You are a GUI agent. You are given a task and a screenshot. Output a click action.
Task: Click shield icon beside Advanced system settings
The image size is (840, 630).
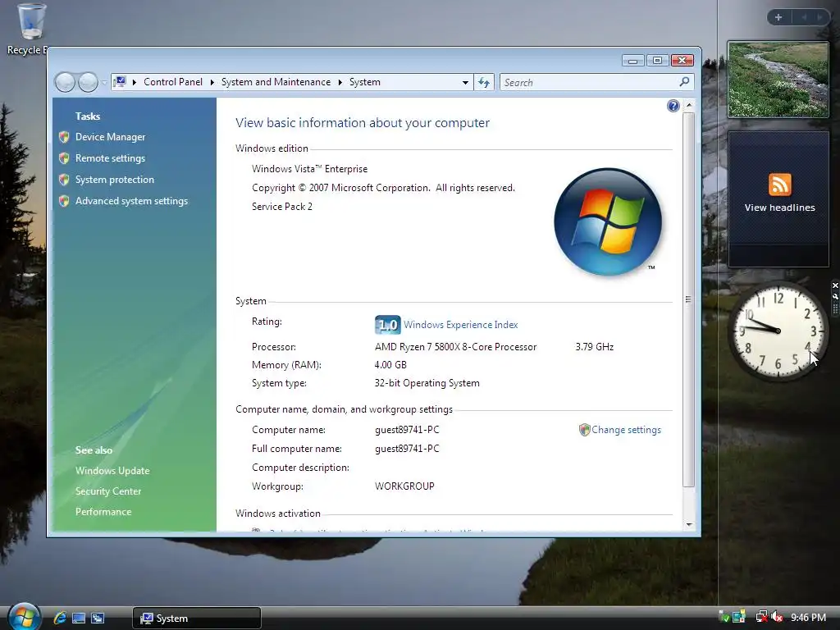click(x=64, y=201)
